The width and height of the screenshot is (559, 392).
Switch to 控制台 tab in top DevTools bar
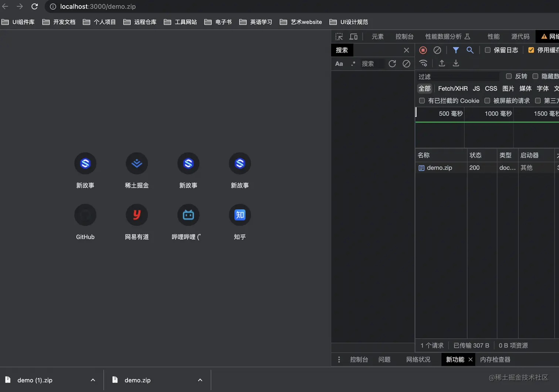[x=404, y=37]
